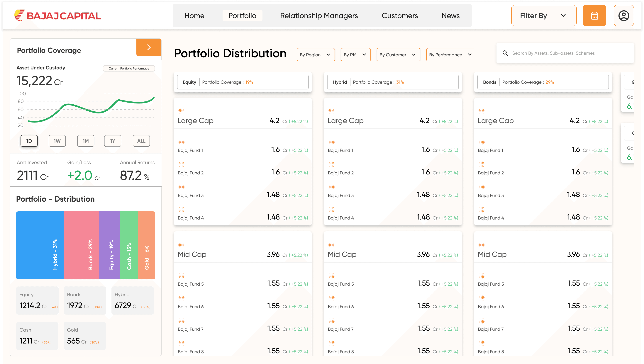Click dotted icon above Equity Large Cap
This screenshot has height=364, width=644.
pos(181,111)
